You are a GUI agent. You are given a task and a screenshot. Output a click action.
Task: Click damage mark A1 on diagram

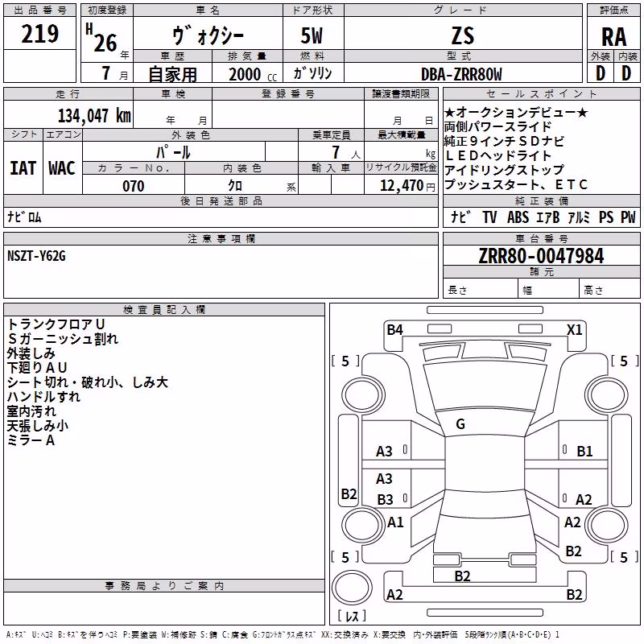tap(395, 522)
